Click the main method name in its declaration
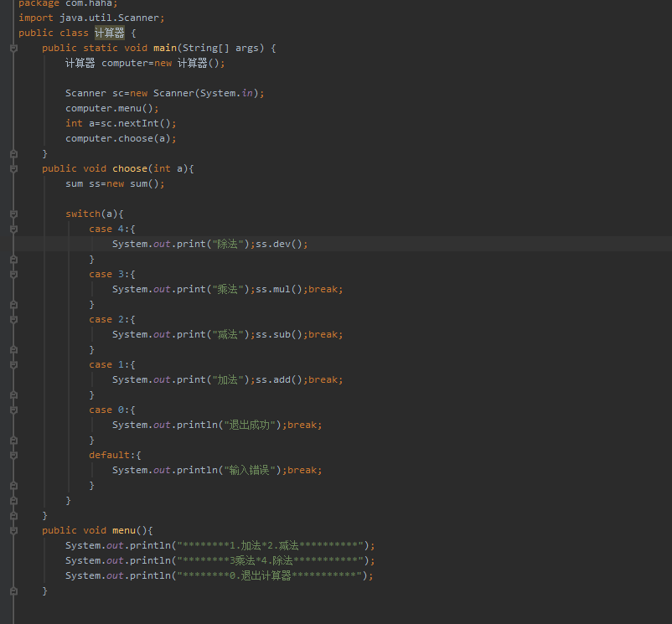The width and height of the screenshot is (672, 624). 165,48
